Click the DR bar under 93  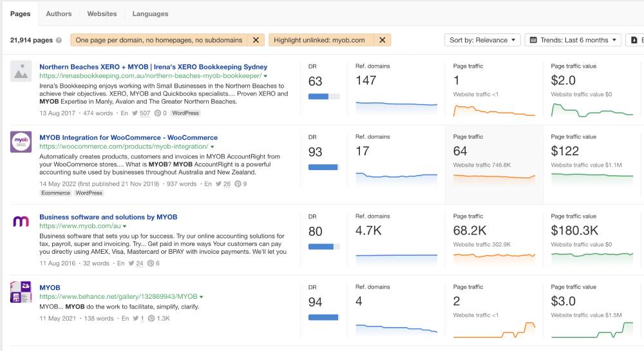pos(324,167)
